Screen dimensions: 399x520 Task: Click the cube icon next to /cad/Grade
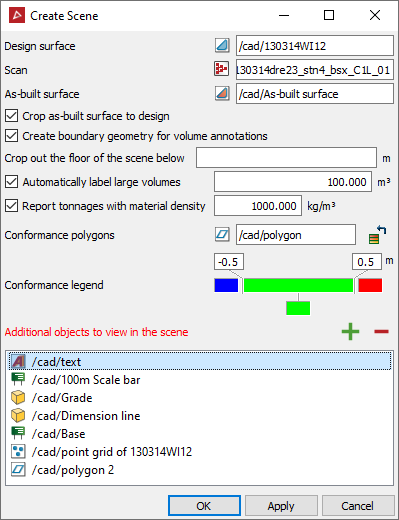18,398
